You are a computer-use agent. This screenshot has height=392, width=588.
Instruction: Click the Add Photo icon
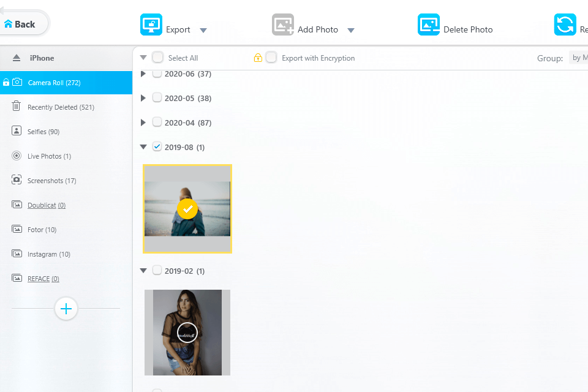click(x=283, y=24)
